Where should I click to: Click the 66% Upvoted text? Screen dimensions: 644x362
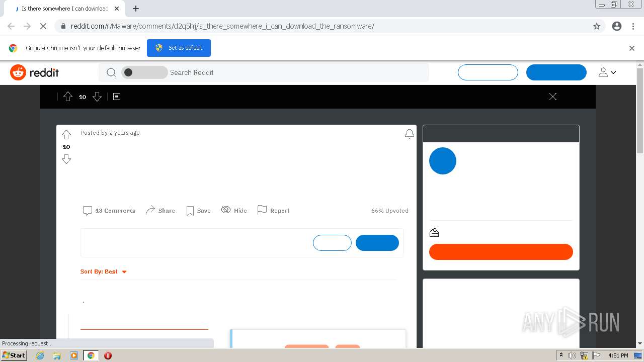390,211
